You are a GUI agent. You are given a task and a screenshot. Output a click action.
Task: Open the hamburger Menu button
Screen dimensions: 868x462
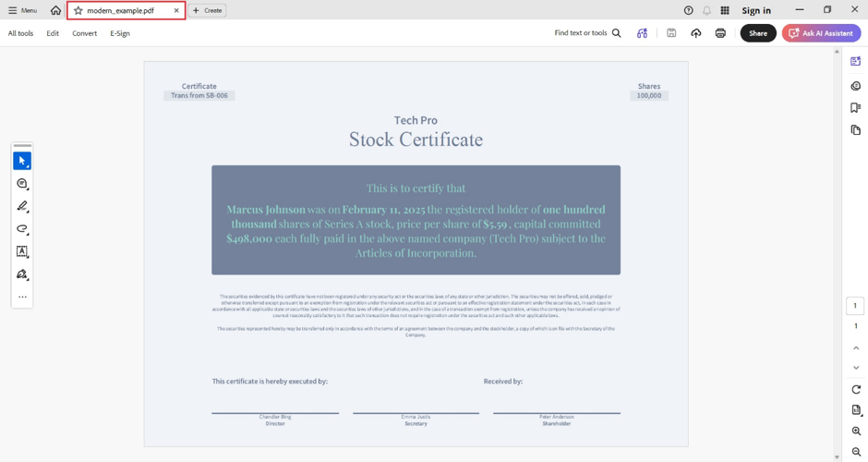tap(23, 10)
